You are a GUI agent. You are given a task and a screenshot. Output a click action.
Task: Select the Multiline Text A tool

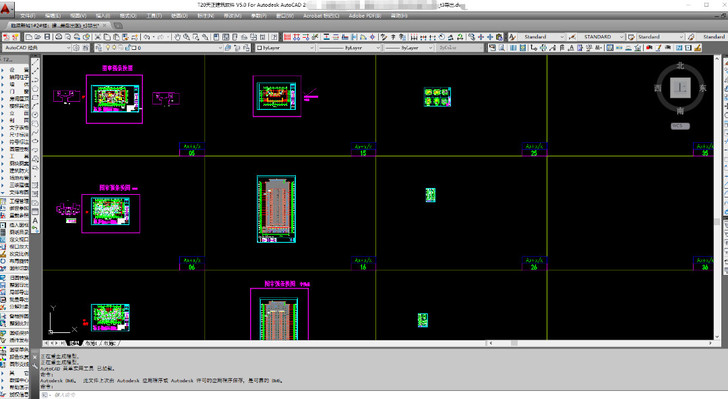click(x=35, y=221)
